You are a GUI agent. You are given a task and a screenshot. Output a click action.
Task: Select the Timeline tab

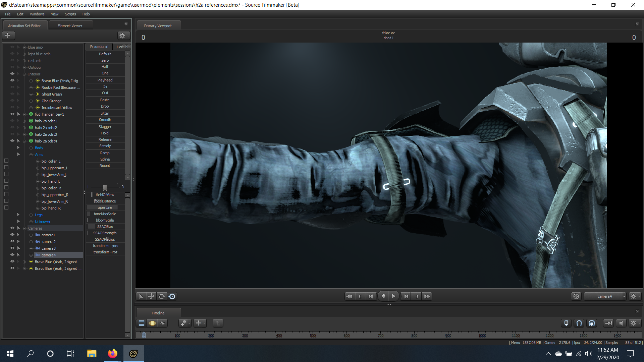tap(158, 313)
